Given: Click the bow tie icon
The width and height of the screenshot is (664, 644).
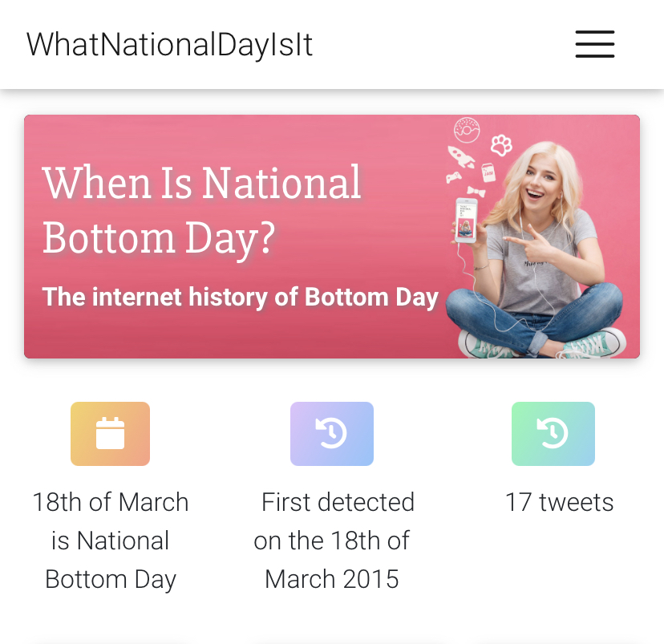Looking at the screenshot, I should (476, 192).
